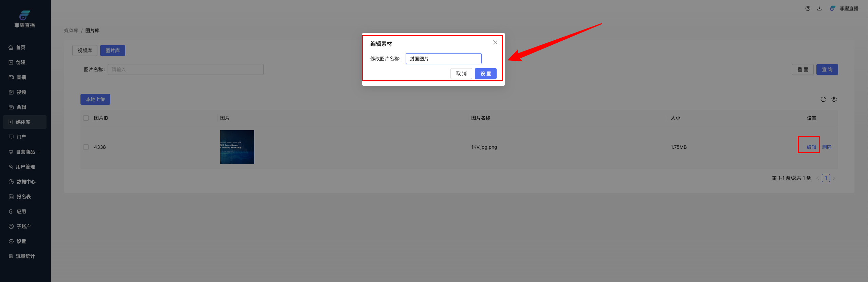Click the 修改图片名称 input field
Viewport: 868px width, 282px height.
coord(443,59)
